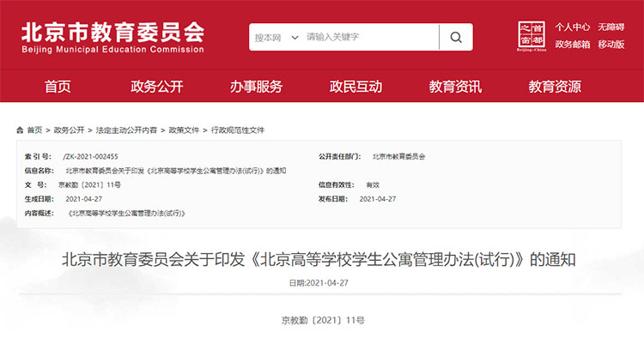Go to 个人中心 in header
The image size is (644, 338).
pos(573,27)
